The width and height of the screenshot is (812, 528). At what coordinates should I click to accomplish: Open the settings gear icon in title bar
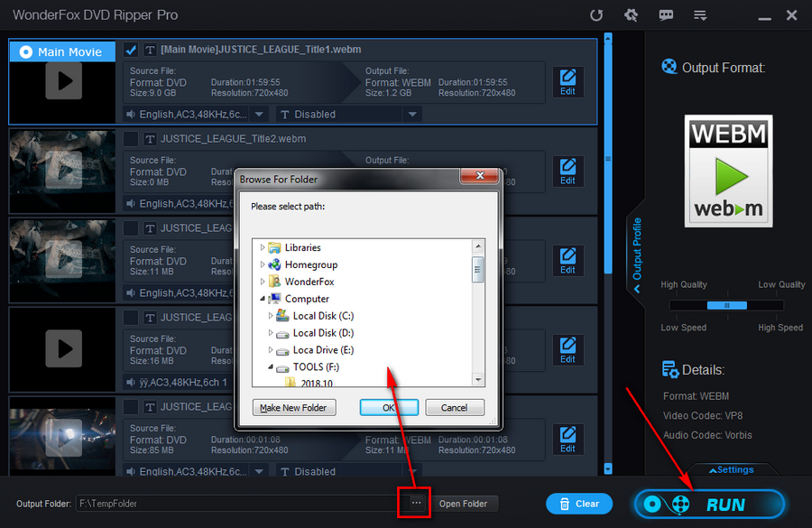point(631,15)
